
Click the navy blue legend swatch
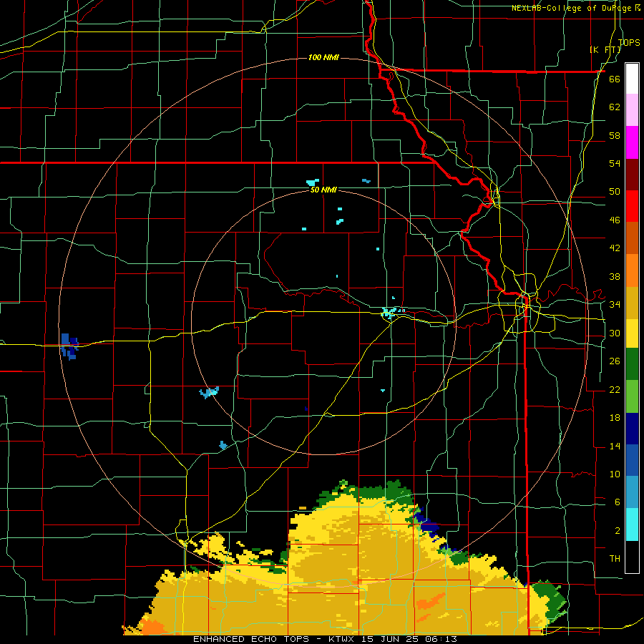pos(632,429)
